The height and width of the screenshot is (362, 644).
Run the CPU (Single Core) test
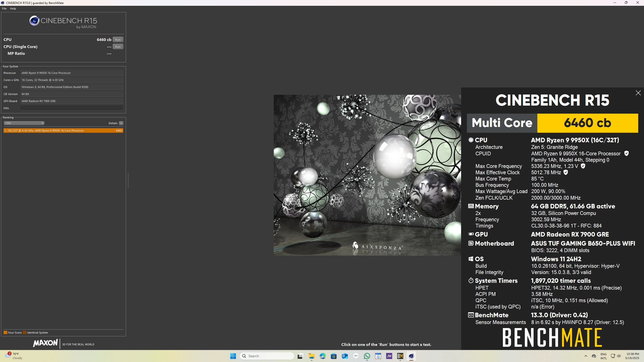pyautogui.click(x=118, y=47)
